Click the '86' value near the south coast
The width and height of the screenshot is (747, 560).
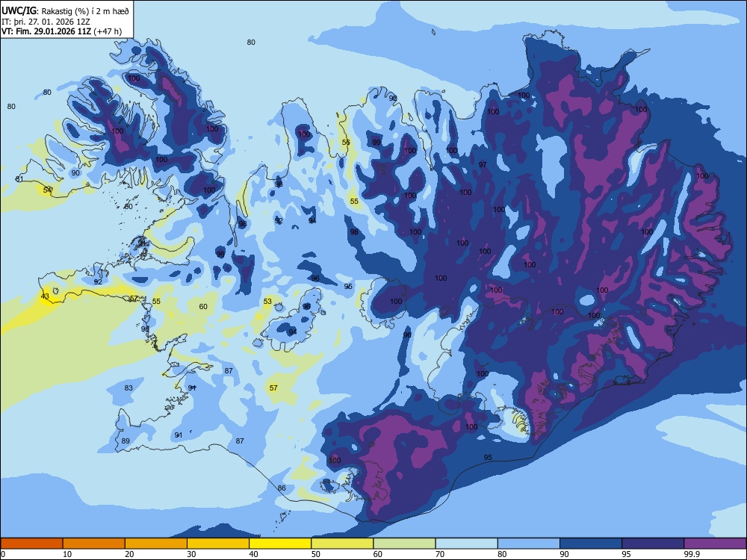(x=282, y=488)
